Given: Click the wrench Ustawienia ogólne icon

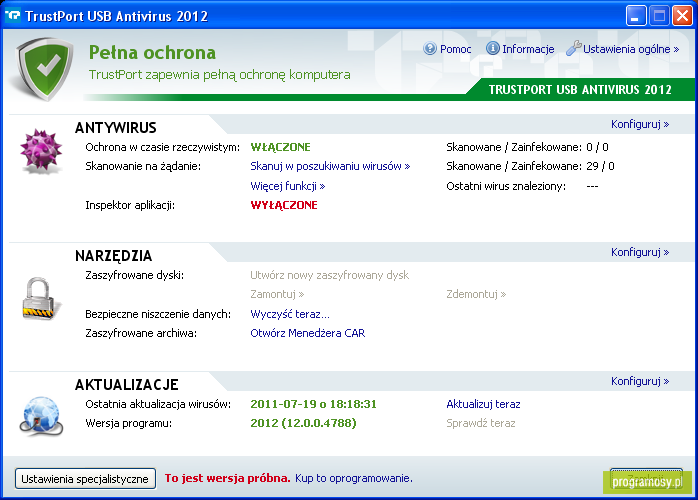Looking at the screenshot, I should pos(573,48).
